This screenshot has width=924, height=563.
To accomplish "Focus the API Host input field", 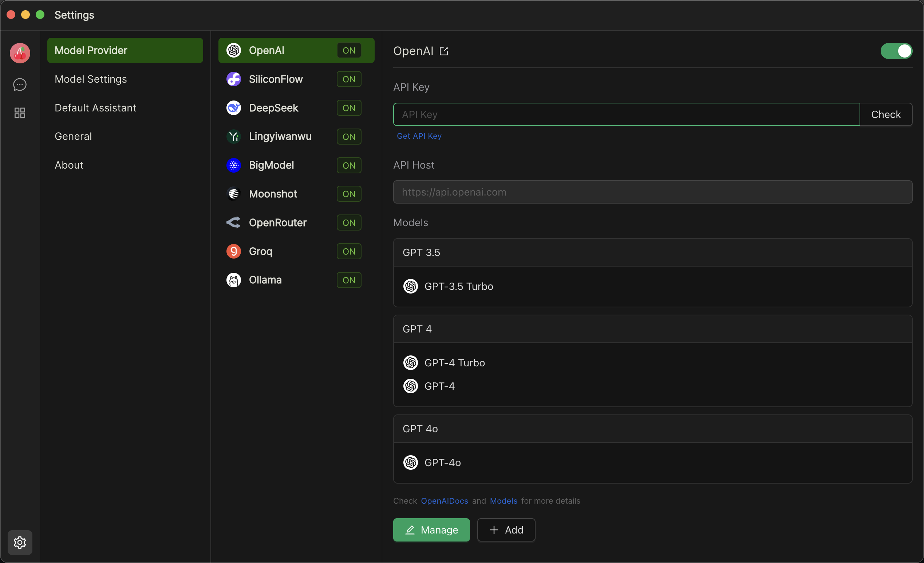I will 652,192.
